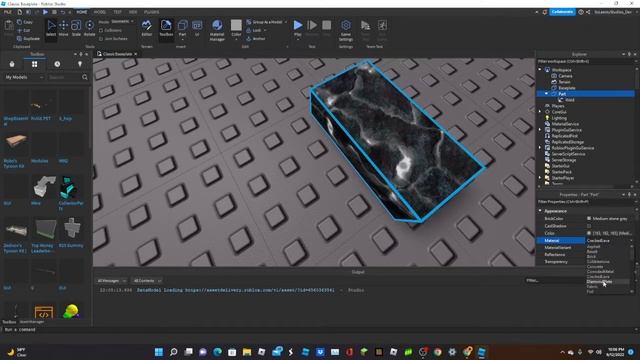Toggle the CastShadow checkbox
Image resolution: width=640 pixels, height=360 pixels.
click(x=589, y=226)
